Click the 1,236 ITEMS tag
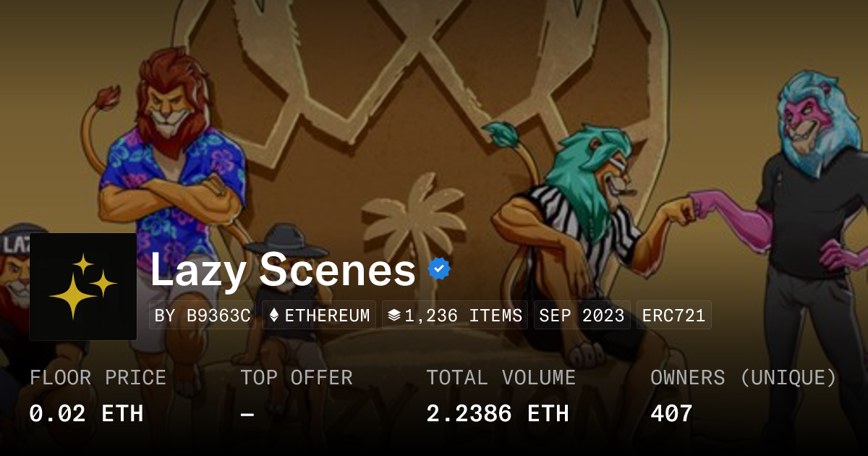Viewport: 868px width, 456px height. coord(455,316)
